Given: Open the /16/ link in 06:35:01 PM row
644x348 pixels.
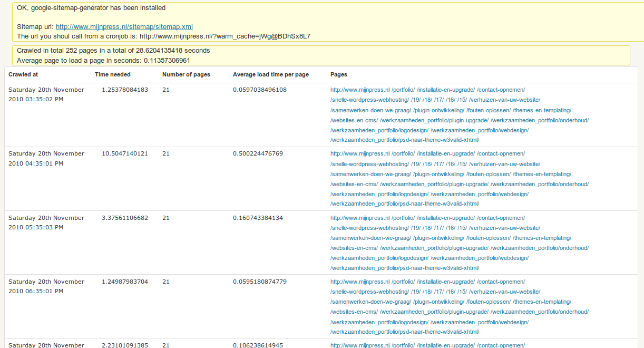Looking at the screenshot, I should pos(451,292).
